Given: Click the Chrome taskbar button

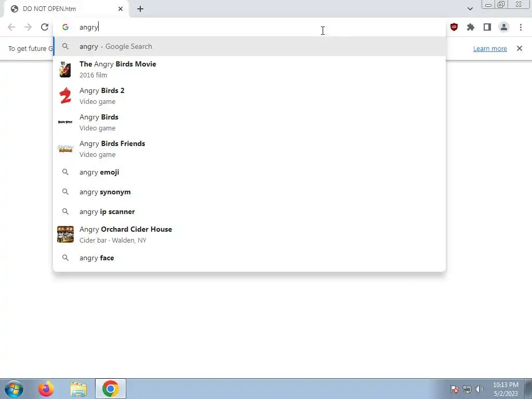Looking at the screenshot, I should click(111, 389).
